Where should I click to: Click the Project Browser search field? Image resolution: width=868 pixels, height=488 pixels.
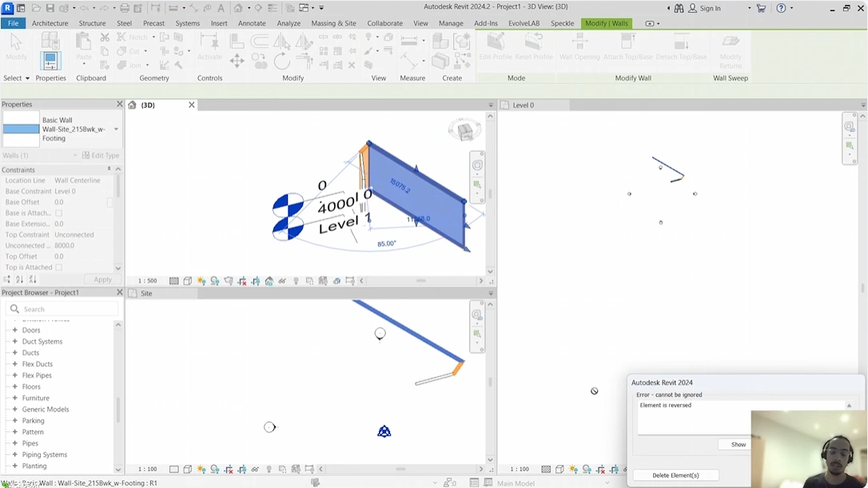click(x=62, y=309)
